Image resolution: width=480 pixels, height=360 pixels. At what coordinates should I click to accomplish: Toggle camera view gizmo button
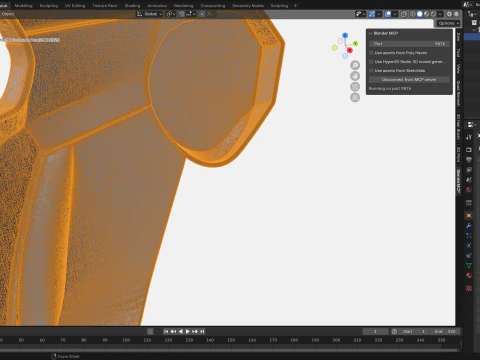(x=355, y=87)
